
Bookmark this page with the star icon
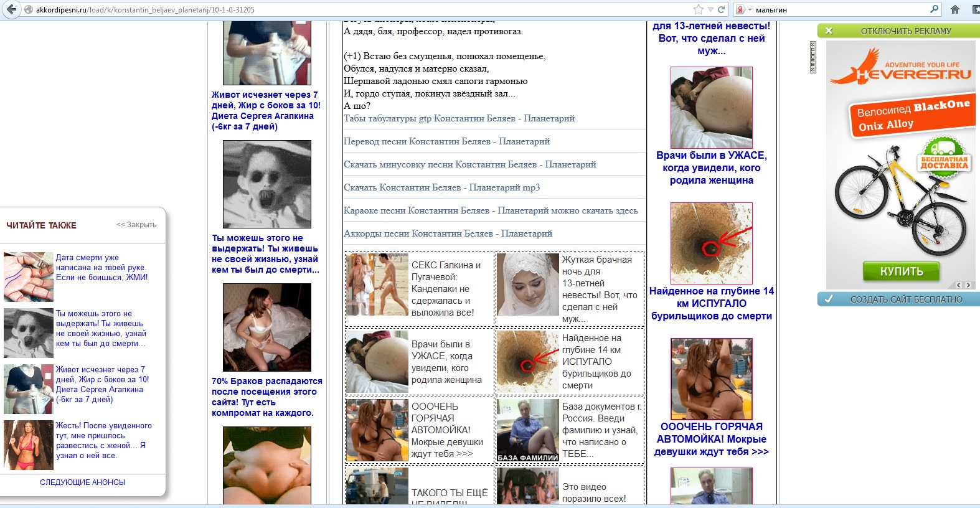(699, 9)
